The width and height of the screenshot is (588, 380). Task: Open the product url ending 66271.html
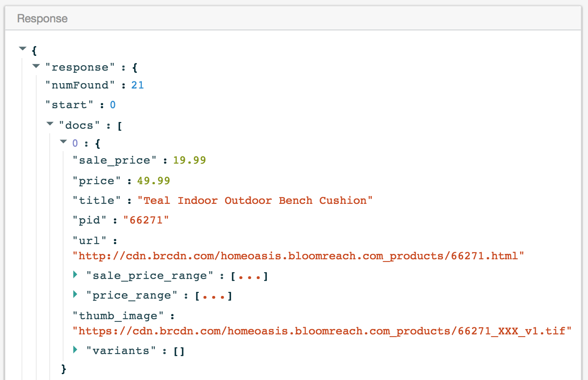(298, 256)
